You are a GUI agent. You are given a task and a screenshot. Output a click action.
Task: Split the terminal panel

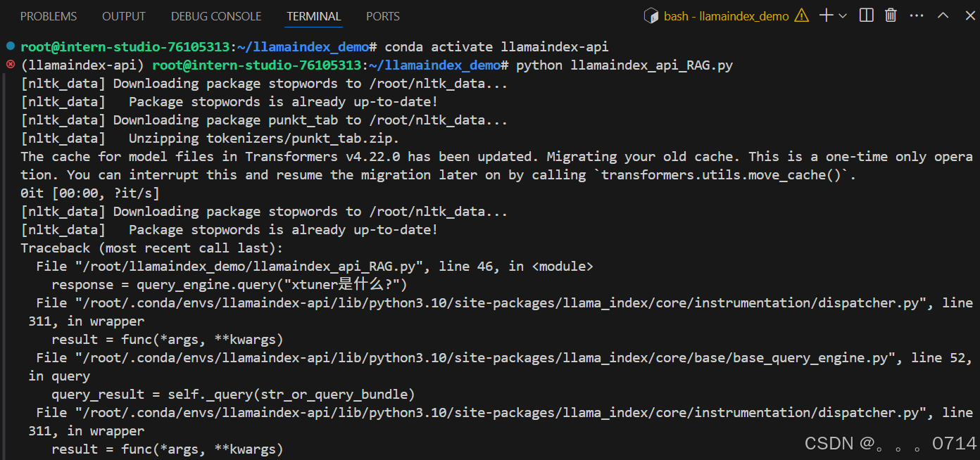[x=867, y=15]
